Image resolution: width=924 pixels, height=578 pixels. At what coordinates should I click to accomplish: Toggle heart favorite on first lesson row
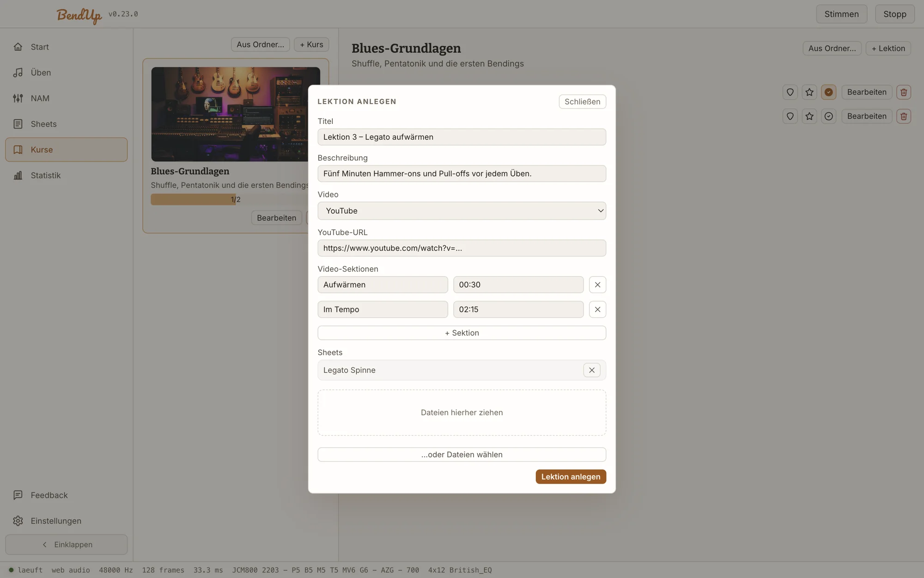coord(790,92)
